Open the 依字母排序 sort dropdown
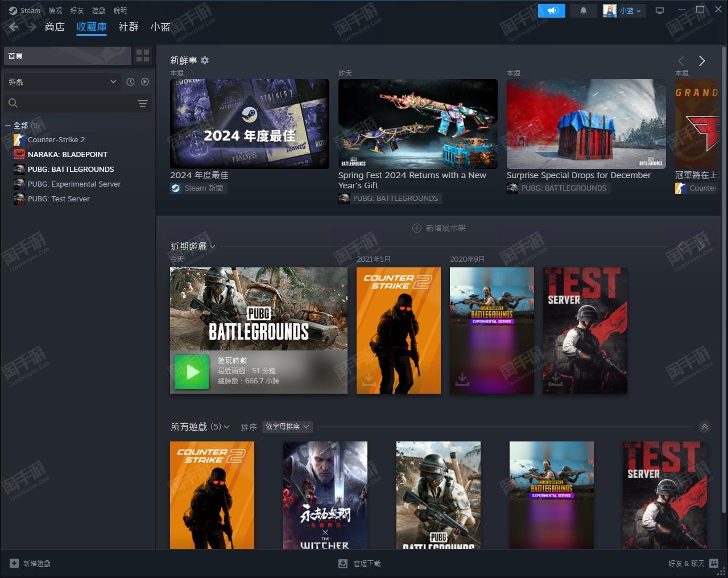Viewport: 728px width, 578px height. 287,427
